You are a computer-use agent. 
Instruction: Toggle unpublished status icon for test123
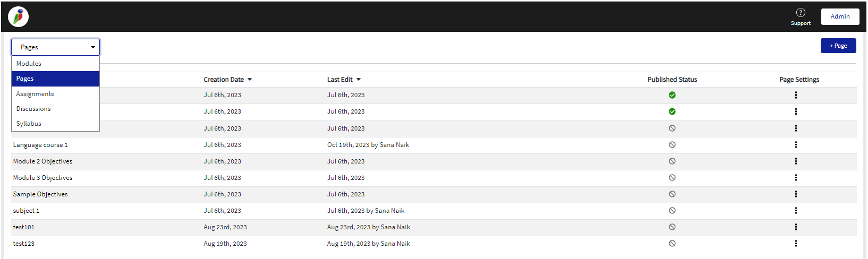[672, 243]
